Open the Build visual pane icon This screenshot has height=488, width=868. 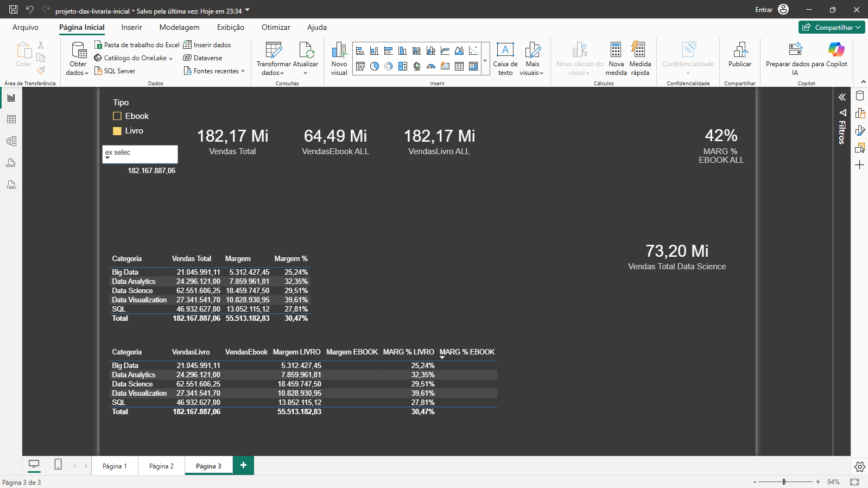click(x=860, y=113)
